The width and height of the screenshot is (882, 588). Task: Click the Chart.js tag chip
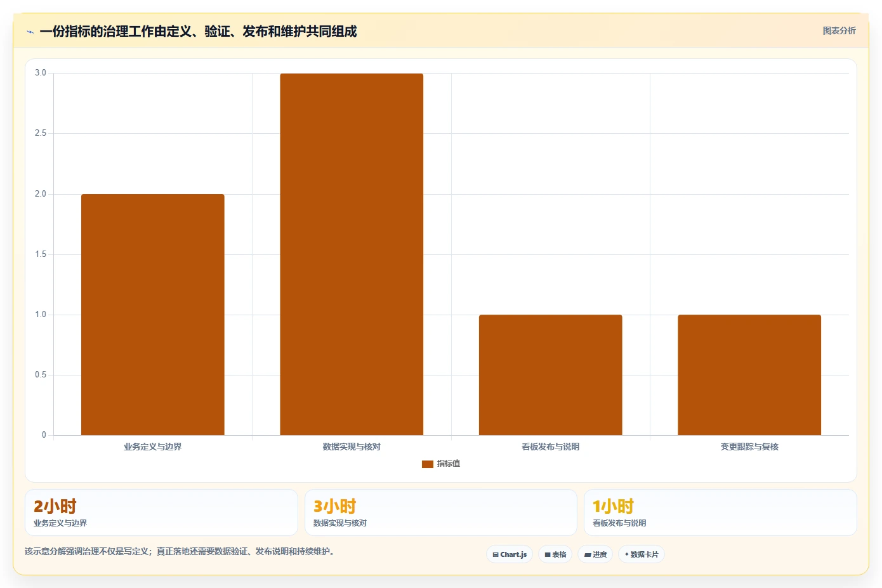coord(510,554)
